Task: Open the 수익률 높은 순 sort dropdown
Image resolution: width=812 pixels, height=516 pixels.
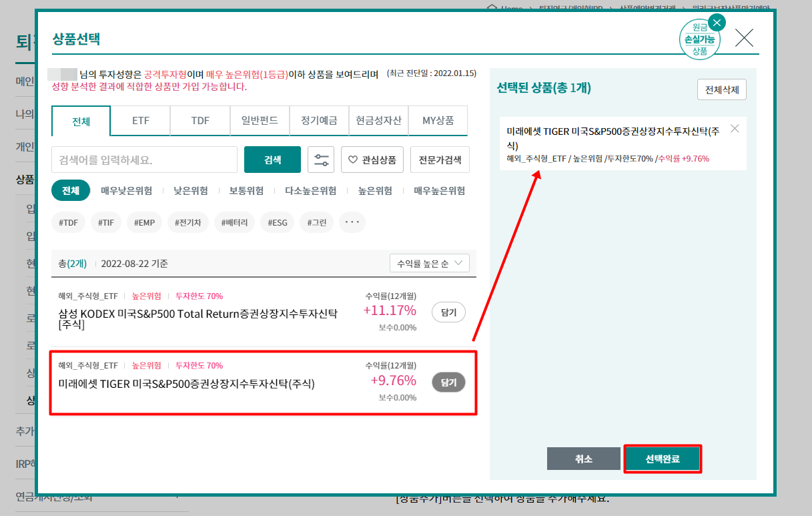Action: (430, 263)
